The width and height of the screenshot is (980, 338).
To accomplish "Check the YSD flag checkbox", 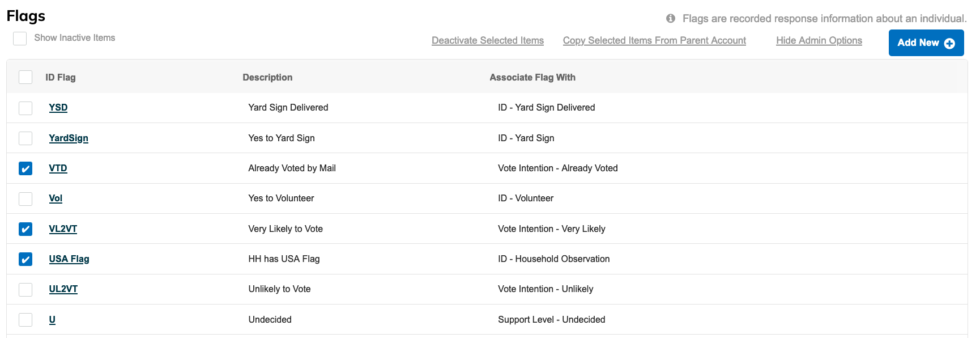I will point(25,107).
